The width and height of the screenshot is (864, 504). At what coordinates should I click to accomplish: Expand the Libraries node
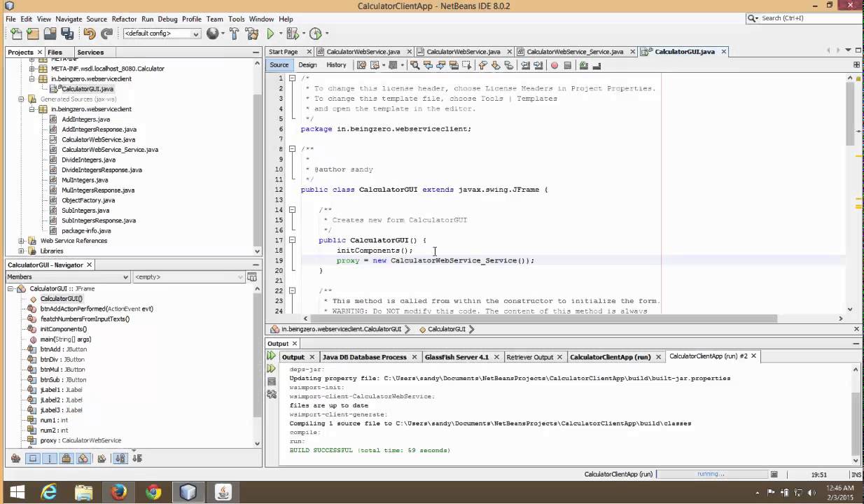22,251
